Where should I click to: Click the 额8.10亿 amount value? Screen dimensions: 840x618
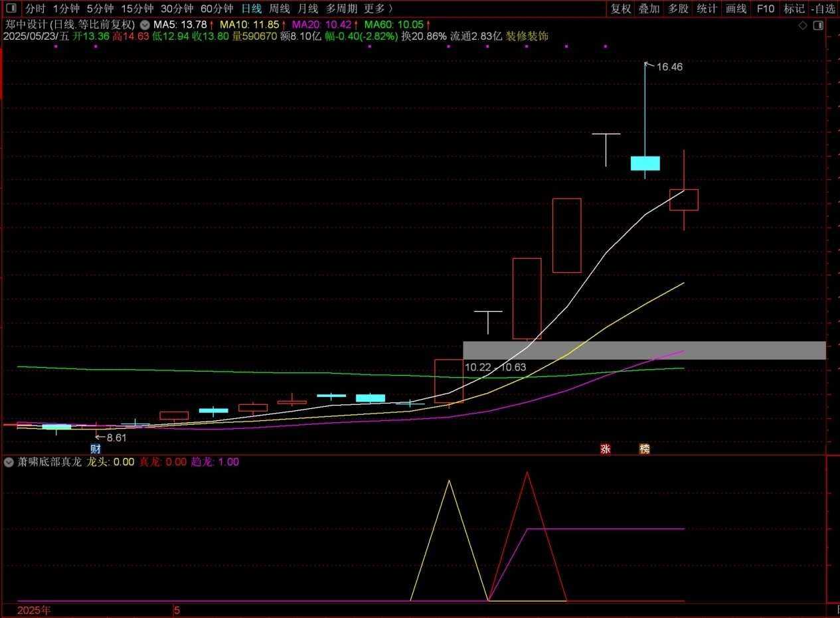301,36
